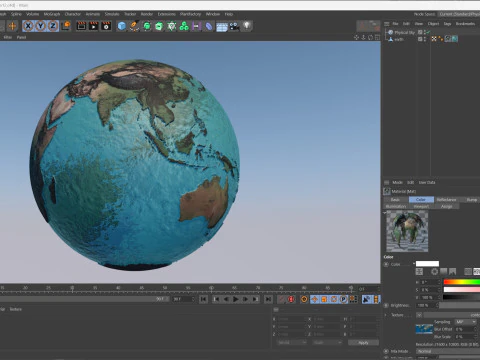
Task: Add a camera object from toolbar
Action: click(234, 26)
